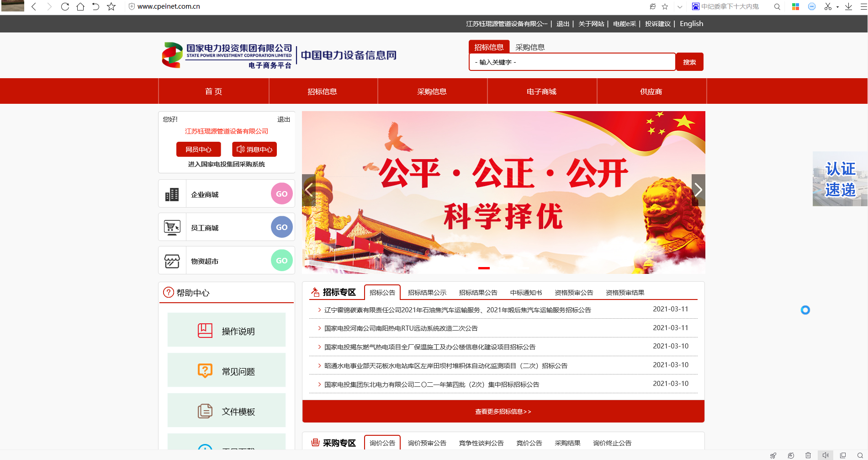Switch search to 采购信息 tab
Screen dimensions: 868x460
click(529, 47)
